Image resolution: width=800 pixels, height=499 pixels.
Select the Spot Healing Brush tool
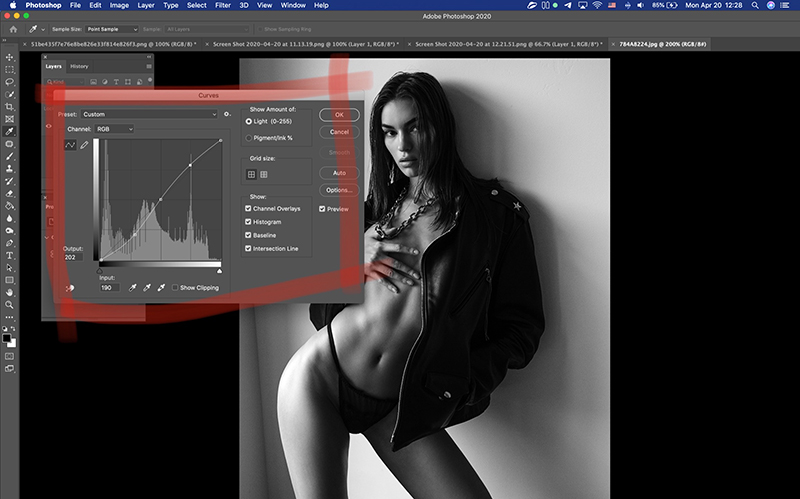9,144
